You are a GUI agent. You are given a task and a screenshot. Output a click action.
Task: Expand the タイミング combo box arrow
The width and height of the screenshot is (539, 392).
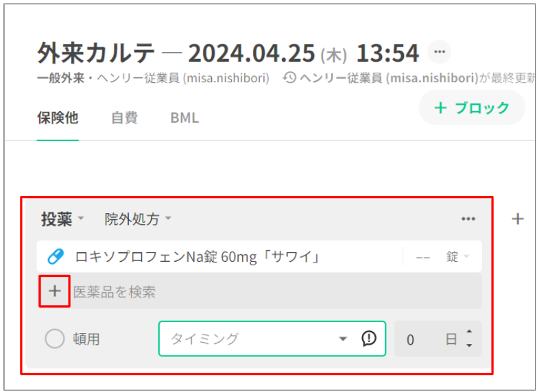tap(344, 339)
